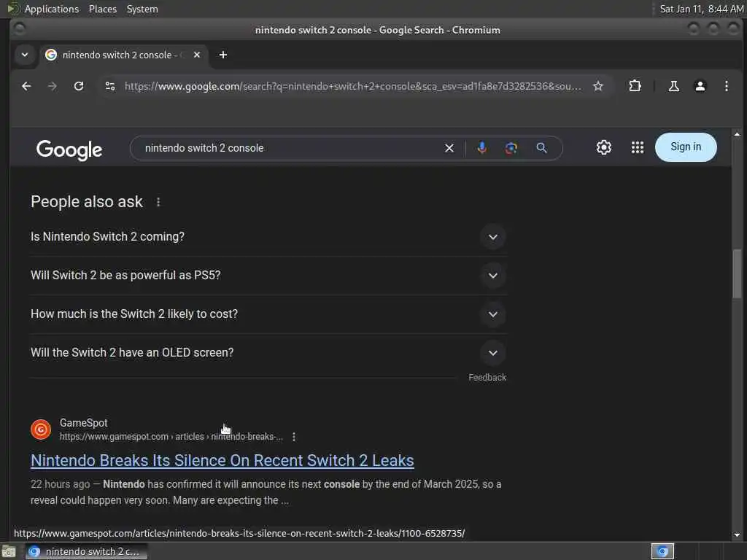Open Google quick settings gear
Viewport: 747px width, 560px height.
(603, 147)
